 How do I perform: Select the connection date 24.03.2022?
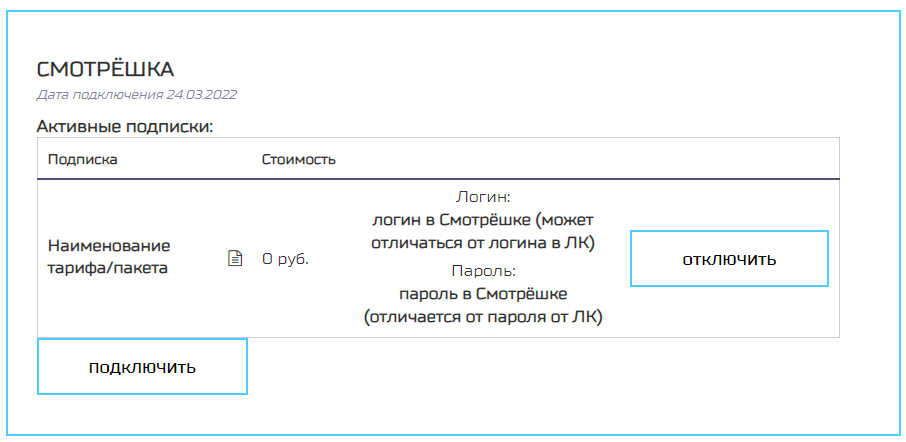pyautogui.click(x=204, y=95)
